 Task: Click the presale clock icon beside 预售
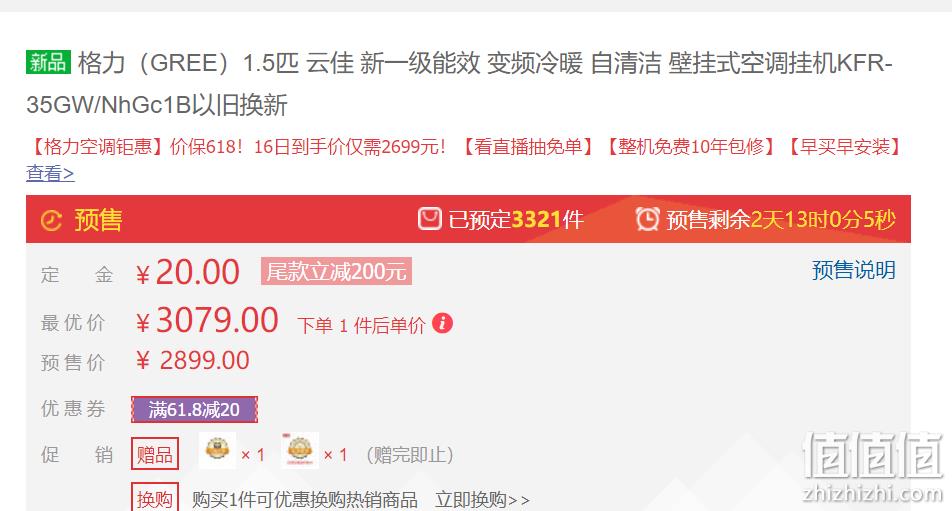[52, 220]
